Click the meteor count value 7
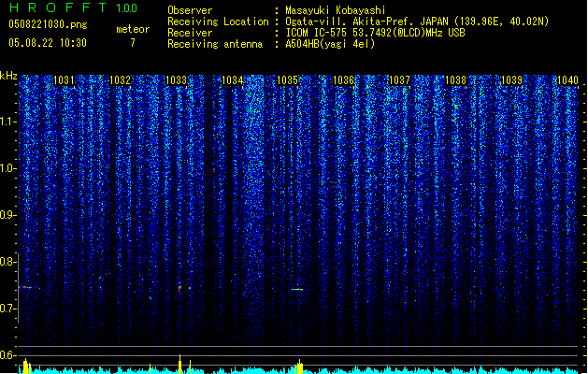 [133, 43]
